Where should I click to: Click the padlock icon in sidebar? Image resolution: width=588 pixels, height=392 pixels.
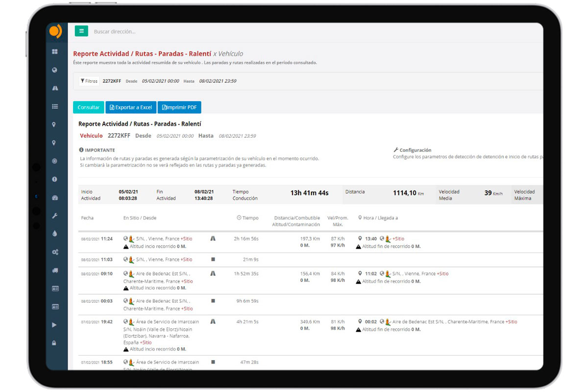tap(54, 343)
